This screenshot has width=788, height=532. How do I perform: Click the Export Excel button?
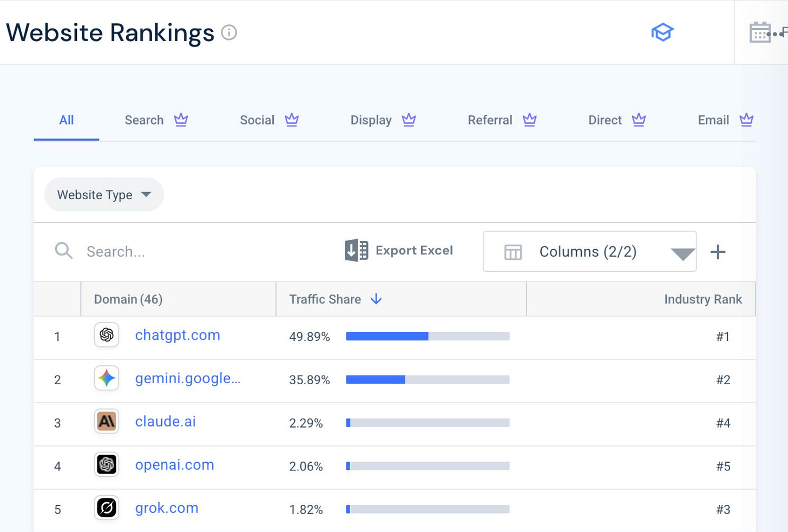point(399,251)
